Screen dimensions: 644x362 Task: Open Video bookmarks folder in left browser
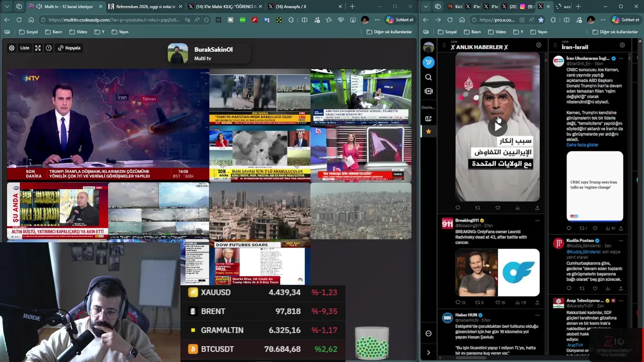tap(78, 32)
